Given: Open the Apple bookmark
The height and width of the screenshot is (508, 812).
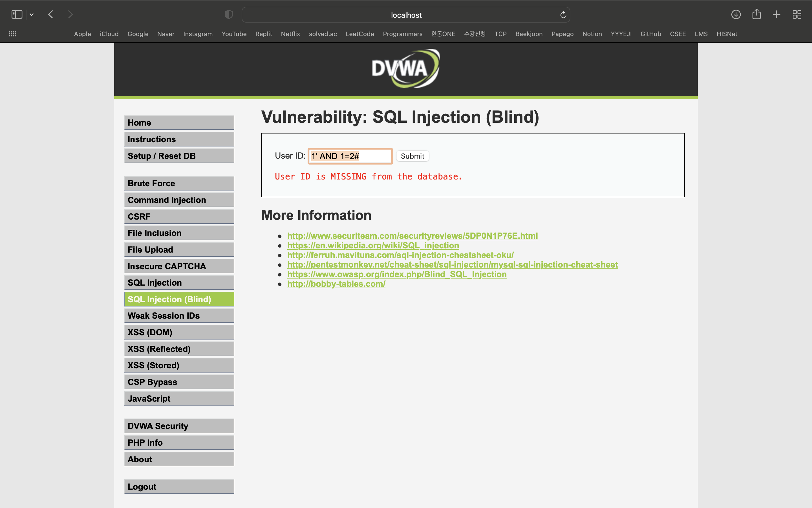Looking at the screenshot, I should [82, 34].
